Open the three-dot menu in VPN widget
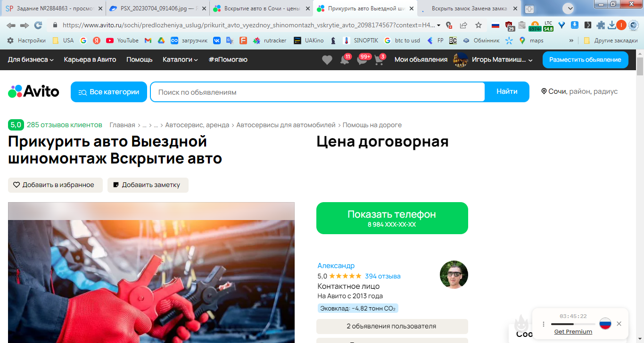The height and width of the screenshot is (343, 644). tap(543, 324)
